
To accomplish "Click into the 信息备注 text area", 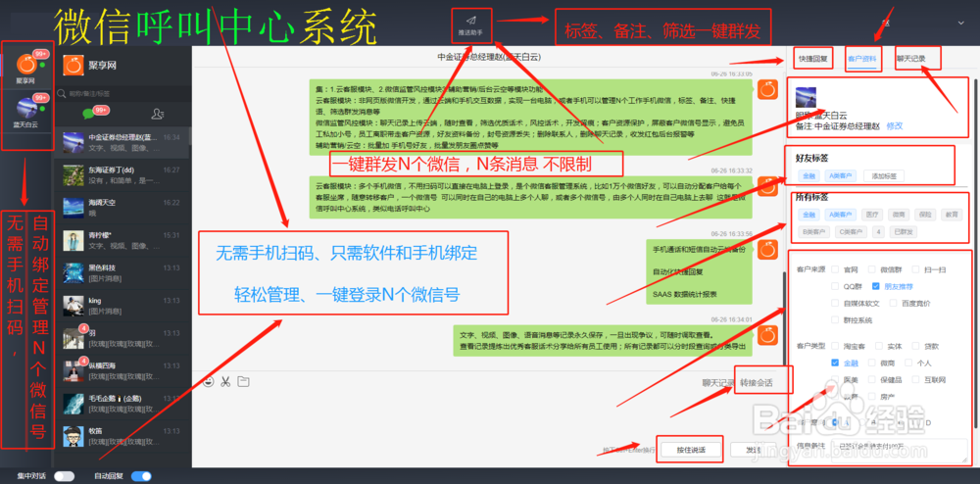I will [x=900, y=451].
